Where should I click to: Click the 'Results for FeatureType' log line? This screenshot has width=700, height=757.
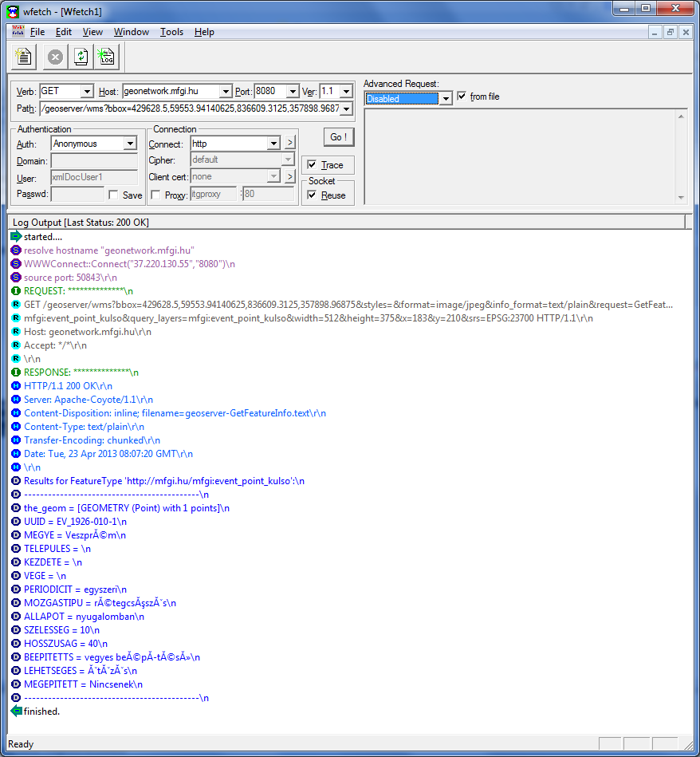coord(164,481)
